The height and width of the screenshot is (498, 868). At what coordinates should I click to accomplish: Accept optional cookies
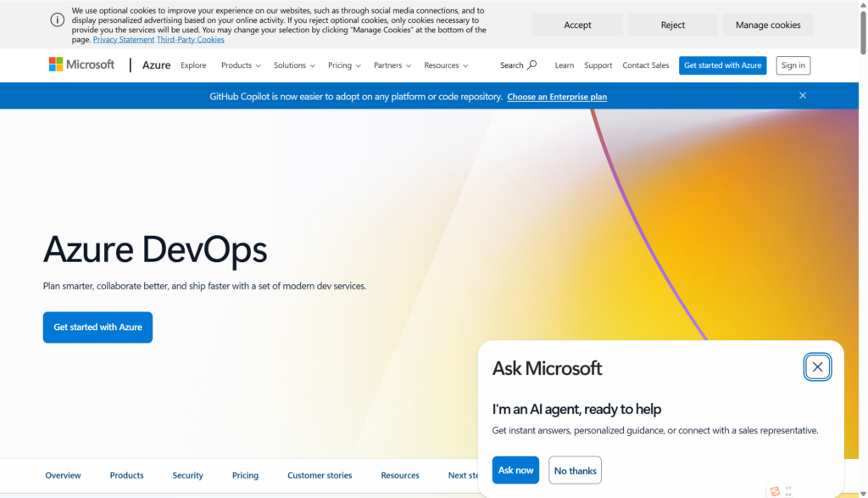[x=577, y=25]
